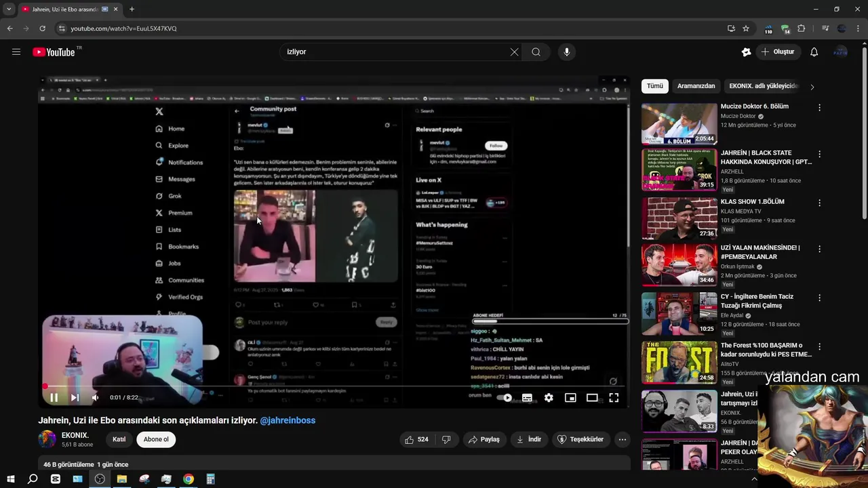Open options for Mucize Doktor 6. Bölüm
Screen dimensions: 868x488
tap(819, 108)
